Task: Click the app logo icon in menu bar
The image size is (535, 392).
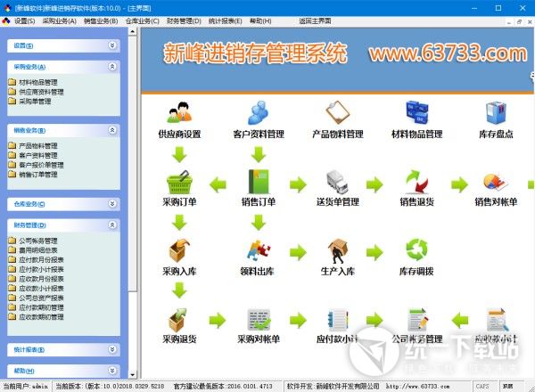Action: [x=6, y=21]
